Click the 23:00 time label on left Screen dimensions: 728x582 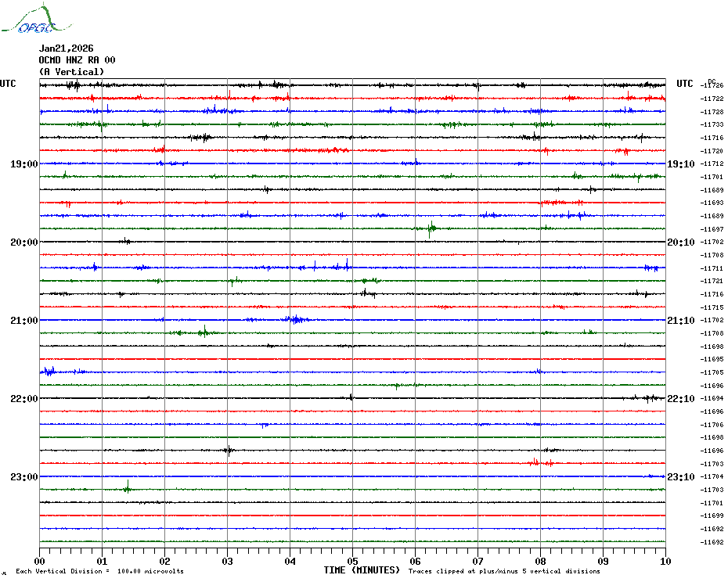coord(23,477)
